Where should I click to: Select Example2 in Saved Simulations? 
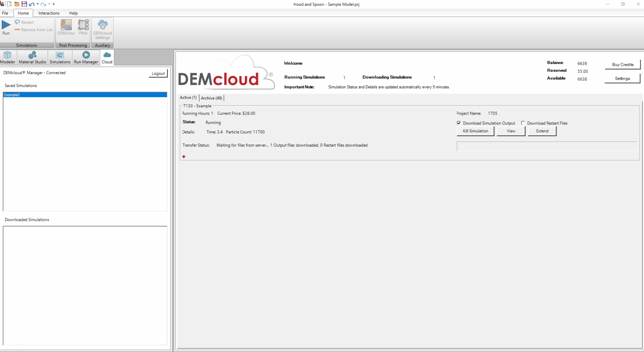85,95
